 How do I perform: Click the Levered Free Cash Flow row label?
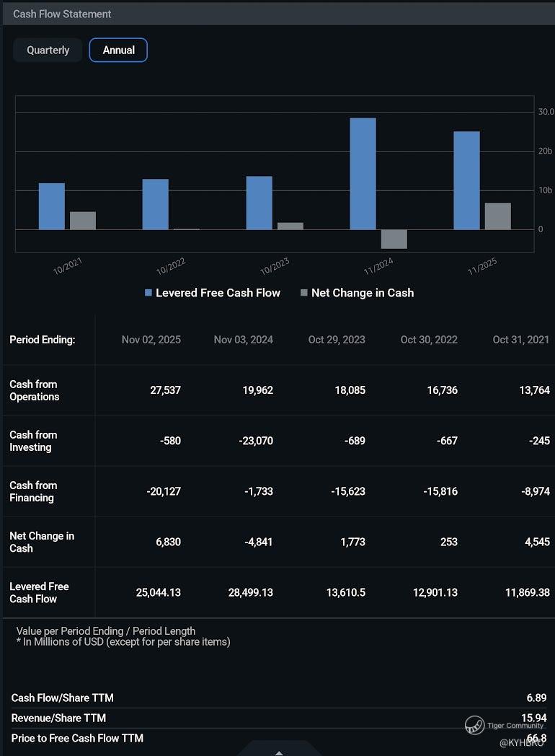[x=39, y=593]
